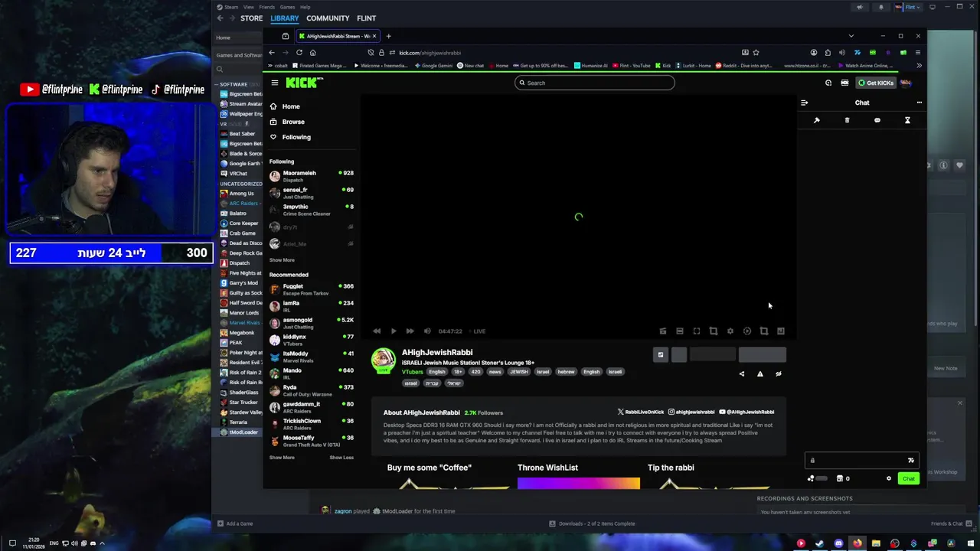The height and width of the screenshot is (551, 980).
Task: Select the 420 tag
Action: point(475,372)
